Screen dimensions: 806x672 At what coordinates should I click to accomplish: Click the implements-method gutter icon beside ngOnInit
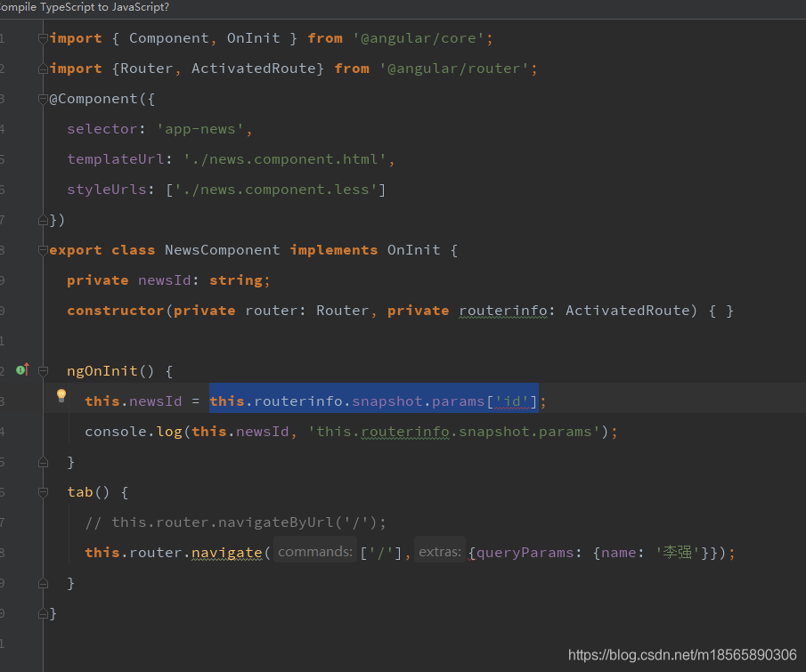22,369
